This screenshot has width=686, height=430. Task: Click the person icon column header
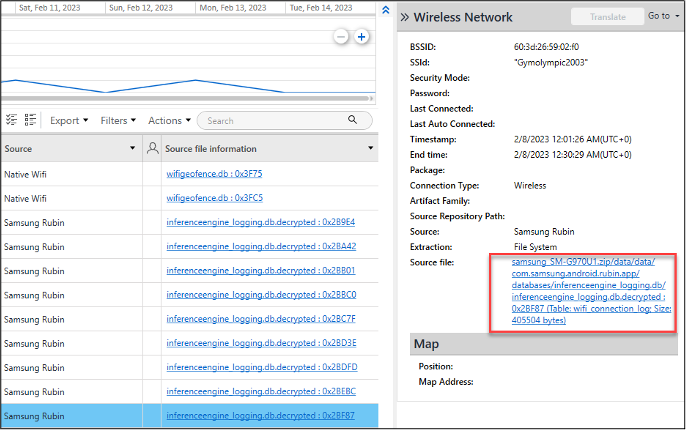152,148
